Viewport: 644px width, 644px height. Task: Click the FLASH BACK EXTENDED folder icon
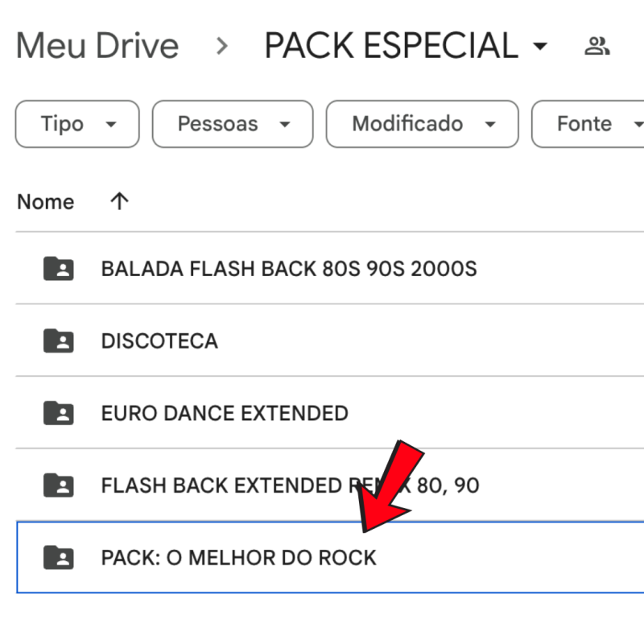click(58, 485)
